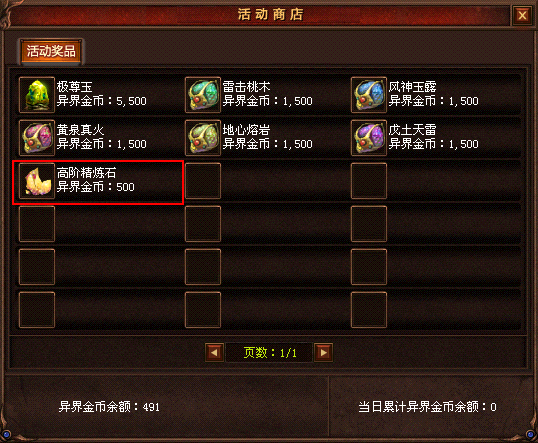Click the 高阶精炼石 item name
Viewport: 538px width, 443px height.
click(x=86, y=173)
